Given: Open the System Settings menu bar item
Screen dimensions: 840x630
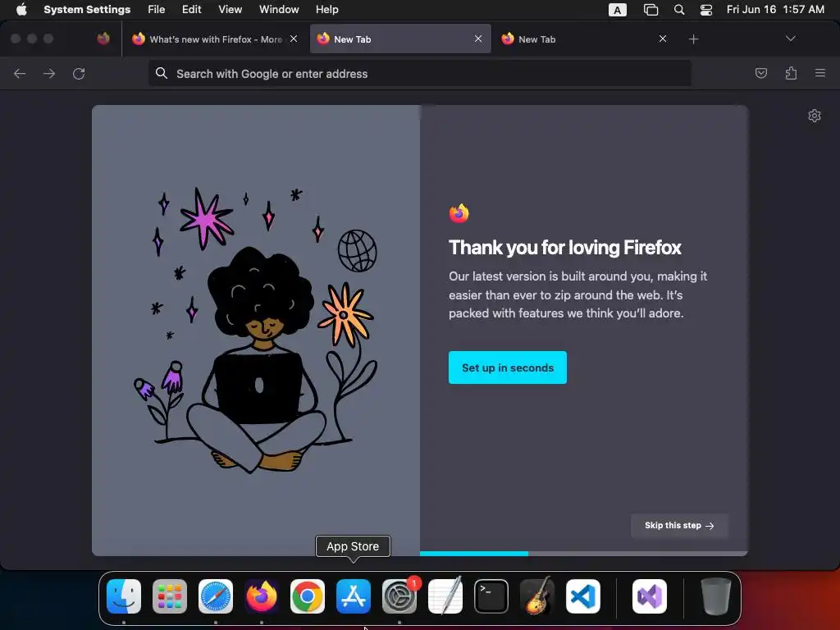Looking at the screenshot, I should click(x=87, y=9).
